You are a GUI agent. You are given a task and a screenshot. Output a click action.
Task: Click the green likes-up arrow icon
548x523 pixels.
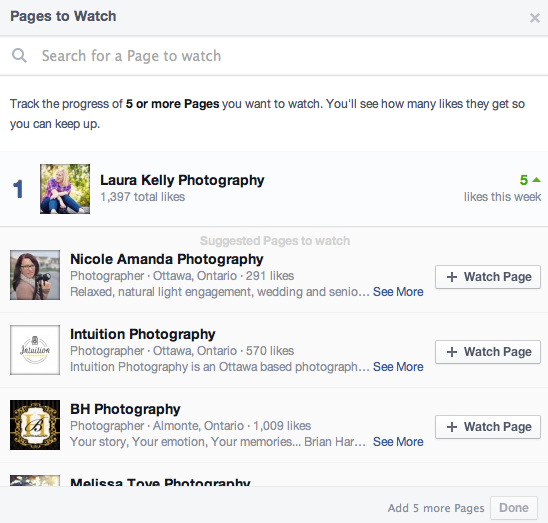point(536,180)
